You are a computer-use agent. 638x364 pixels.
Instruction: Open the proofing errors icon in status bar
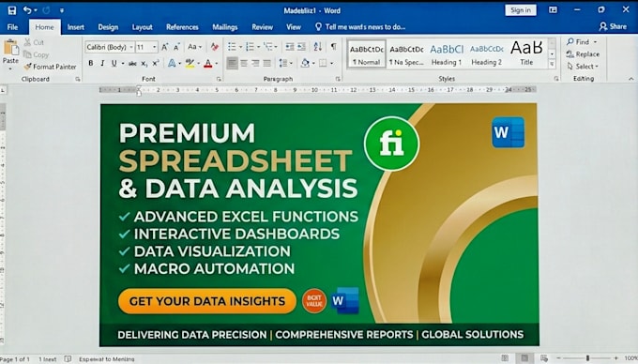coord(68,358)
